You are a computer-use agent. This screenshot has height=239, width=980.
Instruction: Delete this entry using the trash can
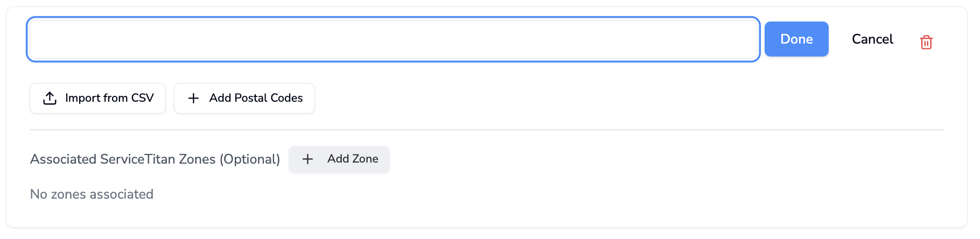(x=926, y=42)
